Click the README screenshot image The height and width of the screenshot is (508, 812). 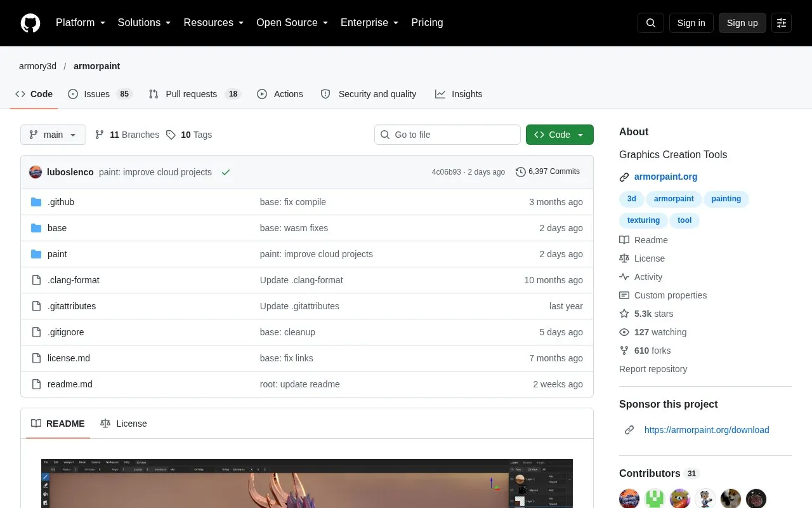[307, 483]
